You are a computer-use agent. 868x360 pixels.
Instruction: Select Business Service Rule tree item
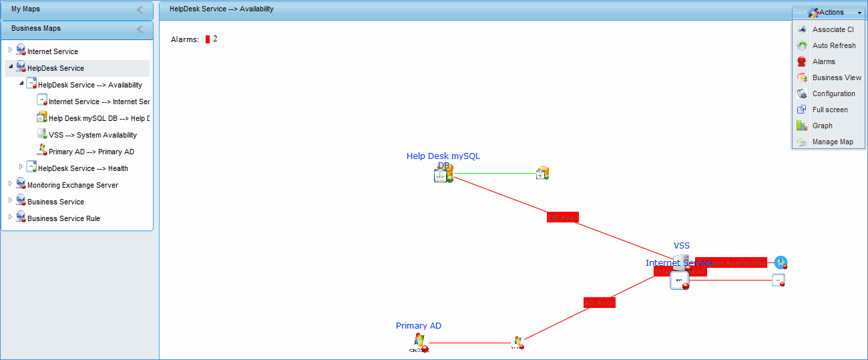coord(63,218)
